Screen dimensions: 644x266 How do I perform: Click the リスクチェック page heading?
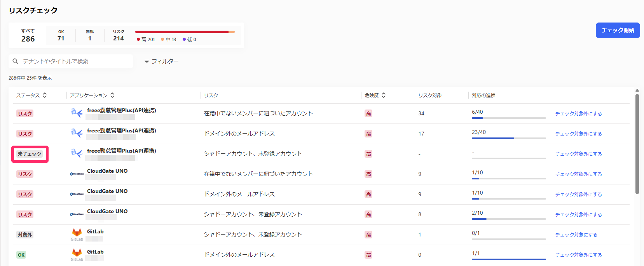click(33, 10)
